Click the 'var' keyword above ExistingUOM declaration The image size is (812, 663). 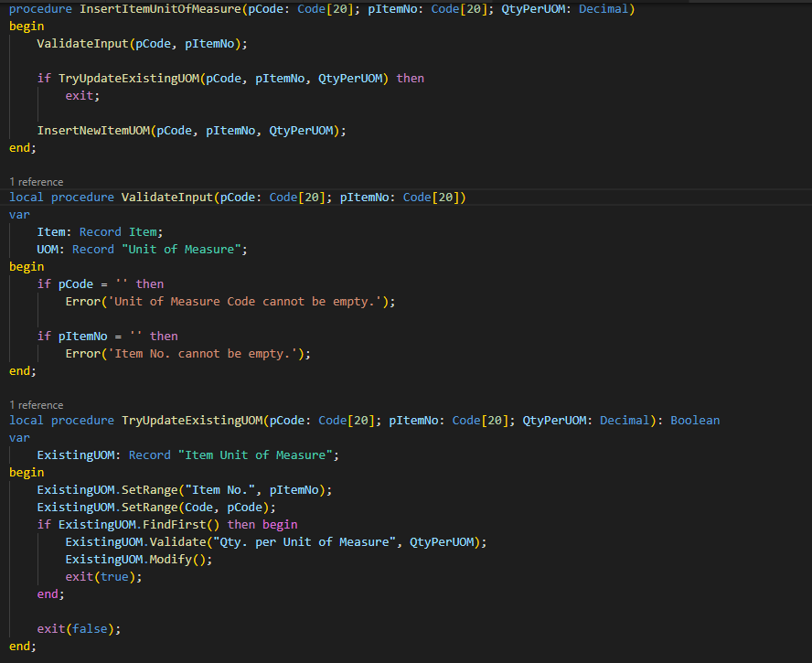point(19,438)
